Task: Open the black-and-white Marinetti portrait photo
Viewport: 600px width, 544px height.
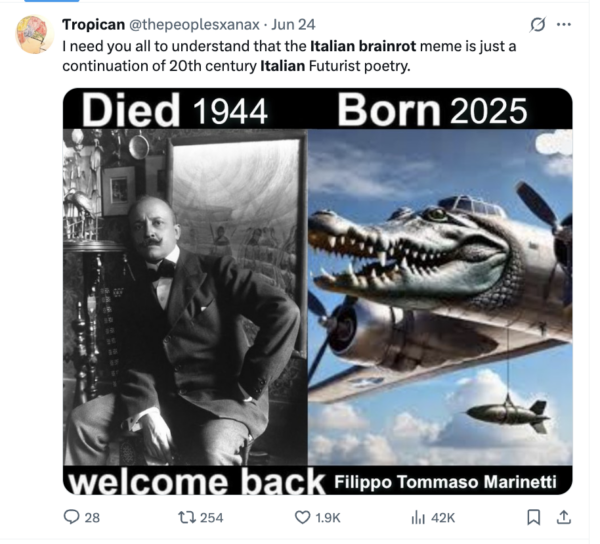Action: (185, 290)
